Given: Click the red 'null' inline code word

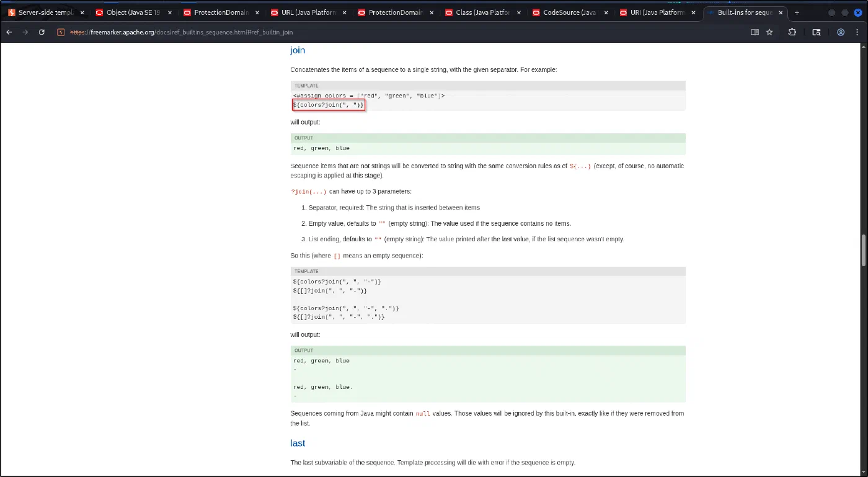Looking at the screenshot, I should (423, 414).
